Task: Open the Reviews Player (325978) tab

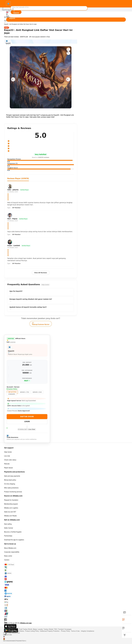Action: click(x=18, y=179)
